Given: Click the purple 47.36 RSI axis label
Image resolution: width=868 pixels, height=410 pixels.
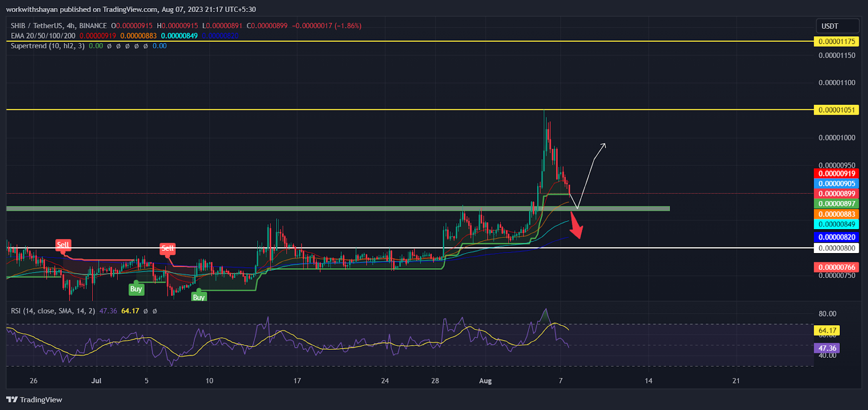Looking at the screenshot, I should coord(827,348).
